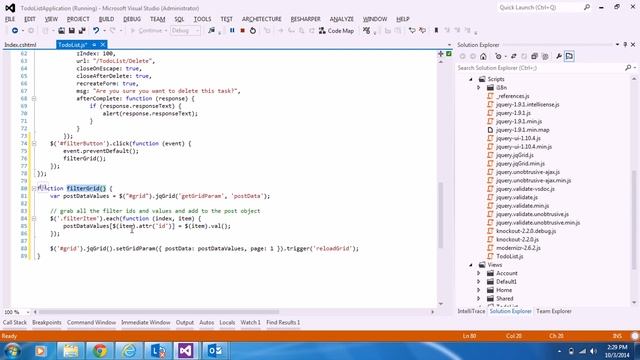Open Outlook from the Windows taskbar
This screenshot has height=360, width=640.
pyautogui.click(x=214, y=351)
